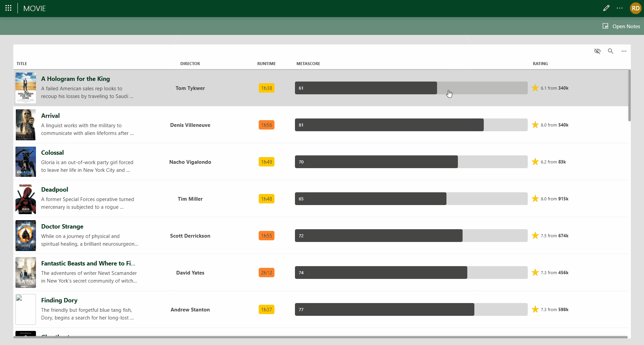Sort by the DIRECTOR column header
This screenshot has width=644, height=345.
pos(190,63)
